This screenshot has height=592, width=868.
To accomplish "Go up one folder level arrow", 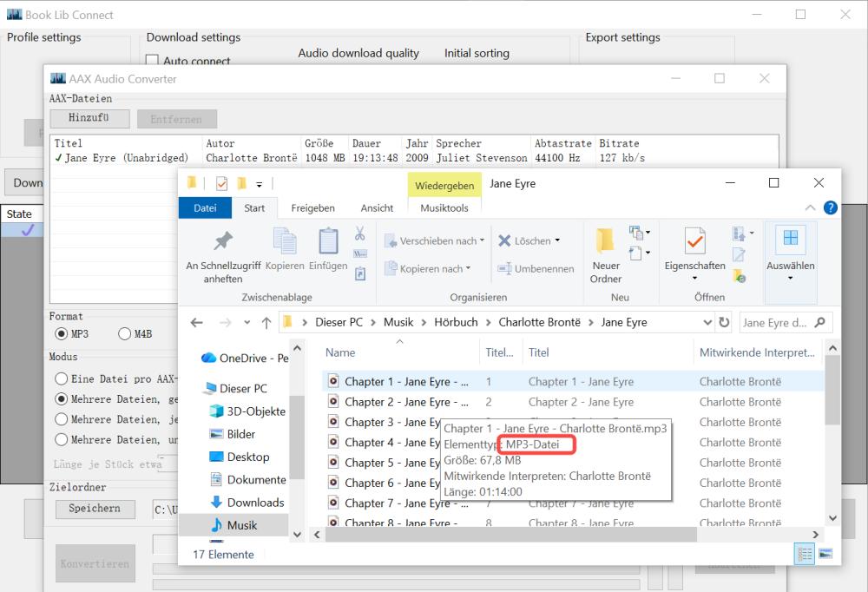I will pos(266,322).
